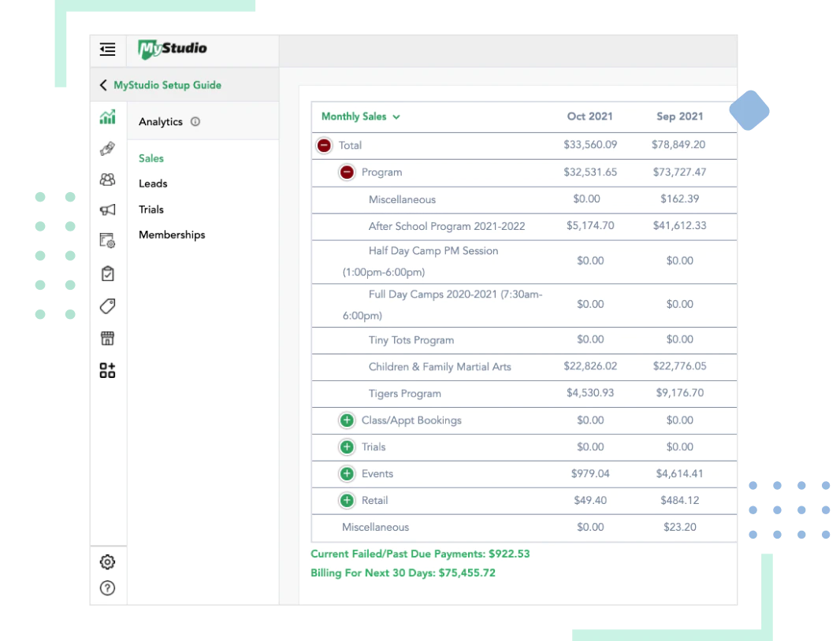Open the Analytics chart icon in sidebar
840x641 pixels.
[x=108, y=118]
